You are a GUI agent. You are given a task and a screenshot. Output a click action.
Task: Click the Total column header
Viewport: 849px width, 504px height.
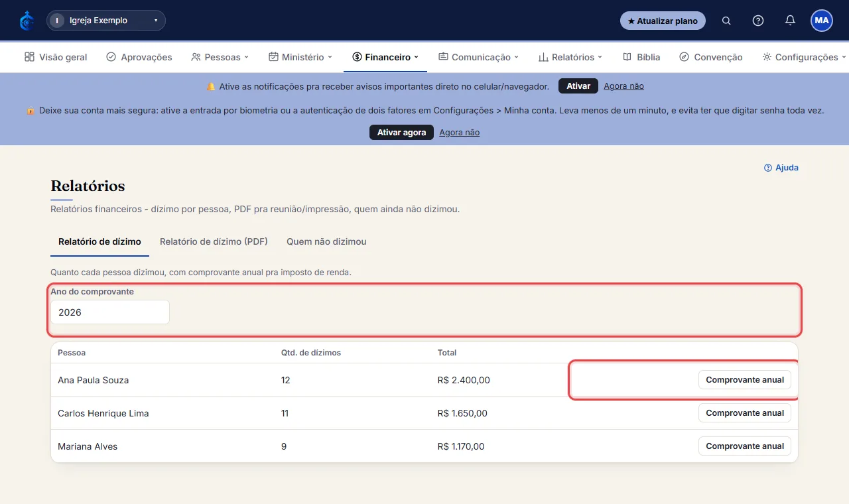pos(447,353)
